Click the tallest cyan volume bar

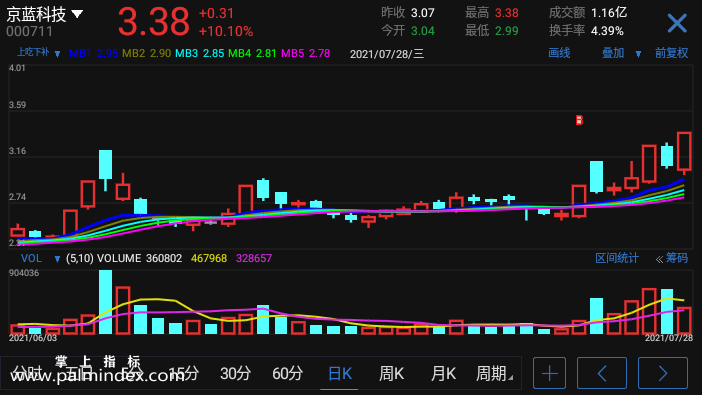click(x=105, y=302)
